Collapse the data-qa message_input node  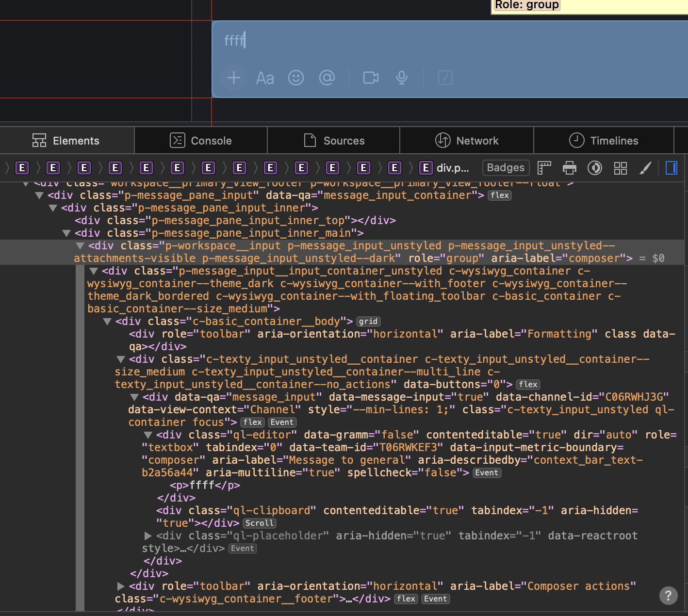tap(134, 397)
